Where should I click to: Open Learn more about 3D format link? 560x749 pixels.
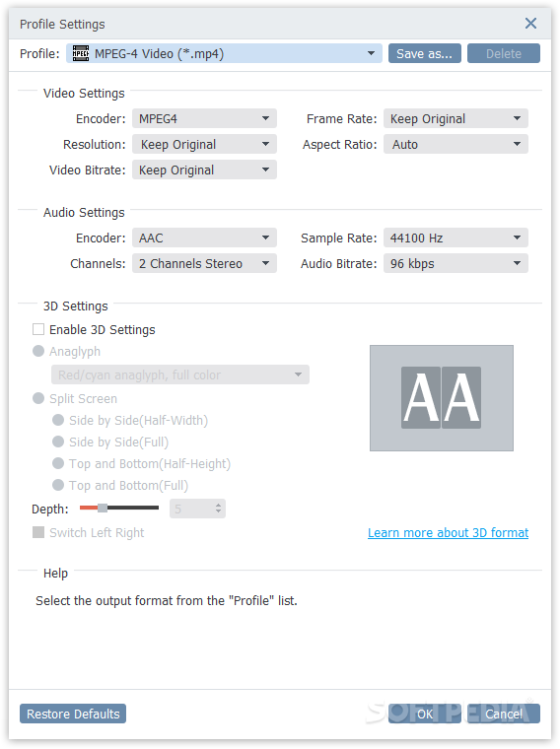[448, 532]
